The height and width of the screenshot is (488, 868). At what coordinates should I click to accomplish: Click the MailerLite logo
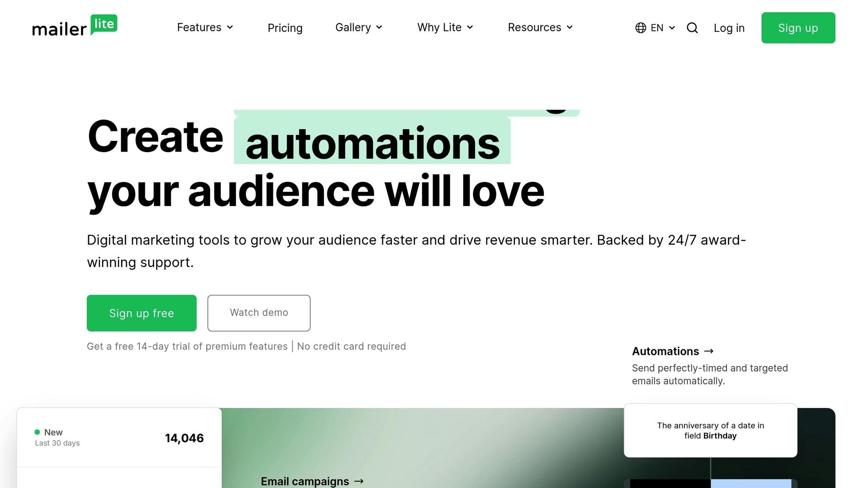pyautogui.click(x=75, y=26)
